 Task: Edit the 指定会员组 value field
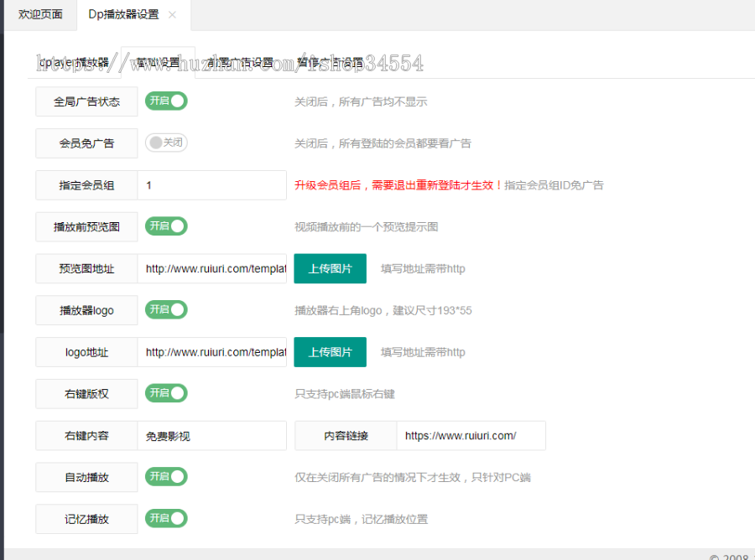pos(211,184)
